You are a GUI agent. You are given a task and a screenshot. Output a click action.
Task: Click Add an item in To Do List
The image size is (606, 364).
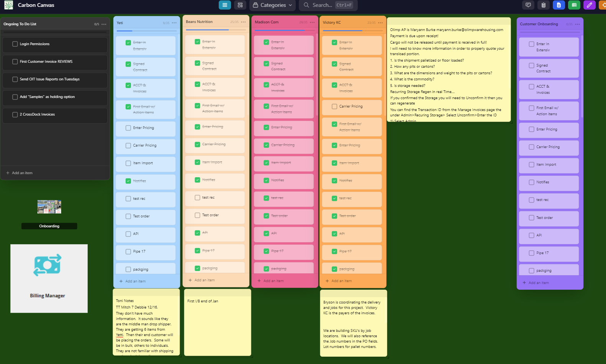click(x=19, y=173)
